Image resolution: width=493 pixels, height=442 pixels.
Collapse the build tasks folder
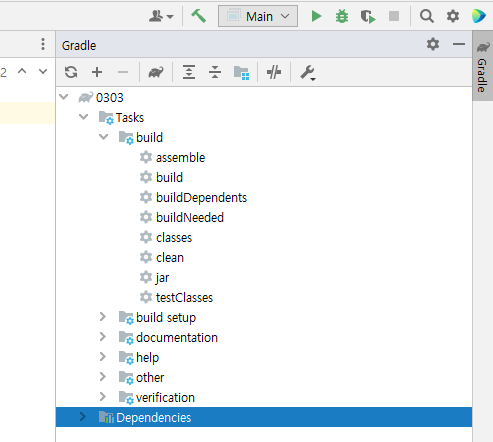(104, 137)
